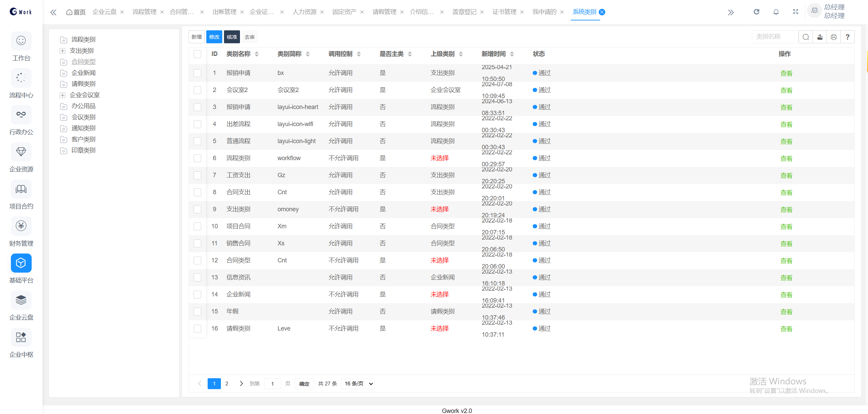
Task: Sort by 新增时间 column arrows
Action: point(512,54)
